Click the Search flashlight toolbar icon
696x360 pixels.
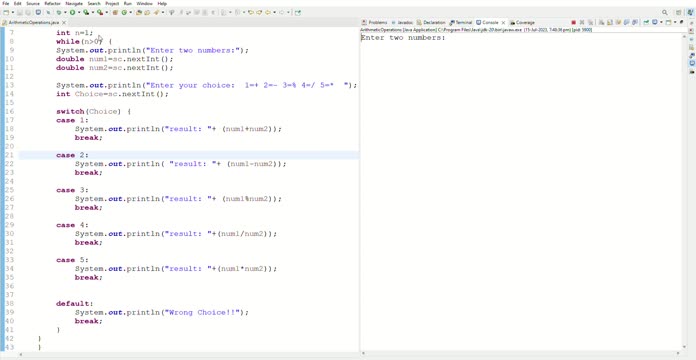click(156, 12)
